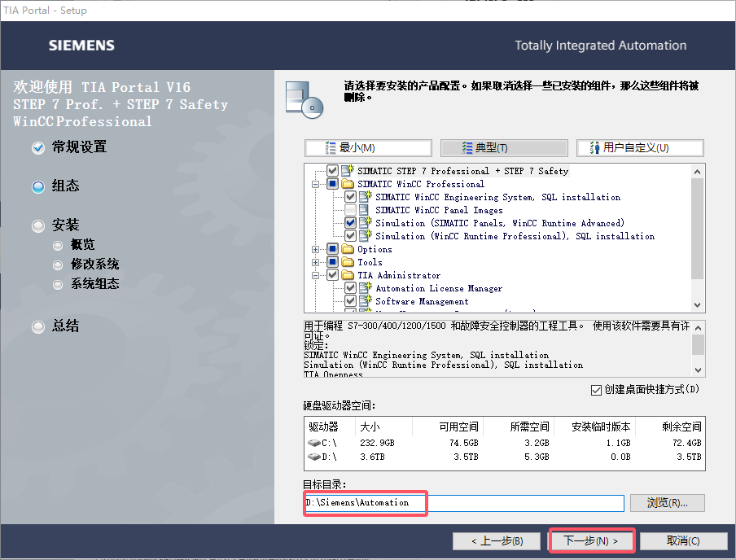Select the Software Management row

tap(422, 301)
